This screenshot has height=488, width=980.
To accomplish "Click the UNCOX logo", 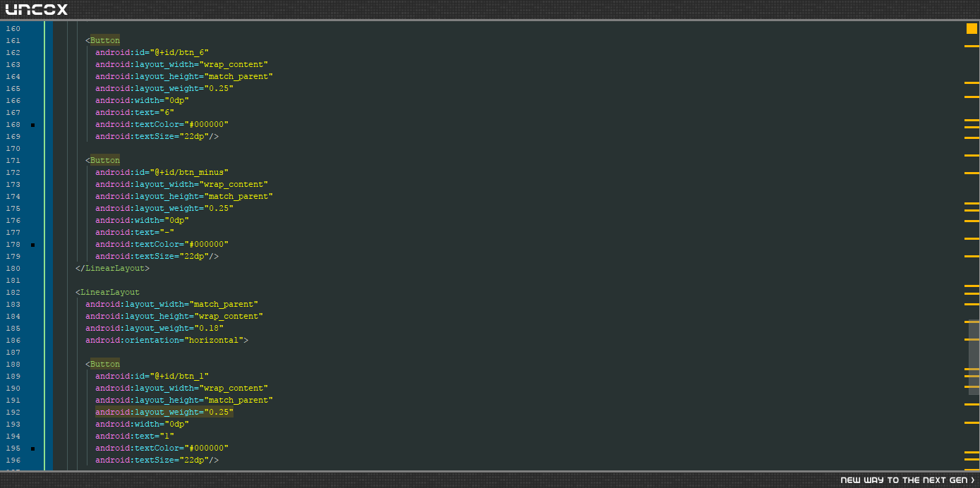I will [37, 9].
